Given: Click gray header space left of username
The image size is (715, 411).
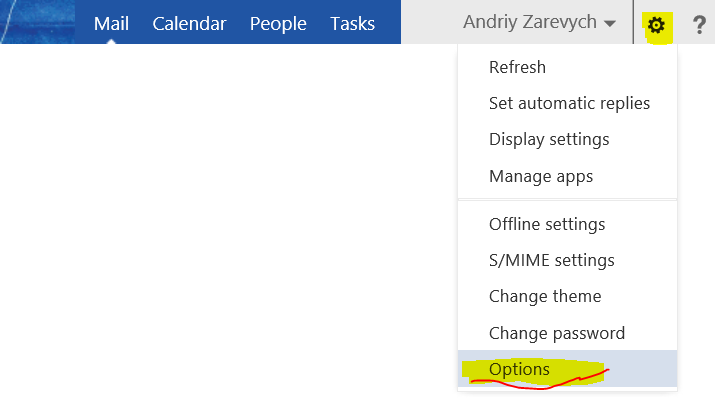Looking at the screenshot, I should point(431,22).
